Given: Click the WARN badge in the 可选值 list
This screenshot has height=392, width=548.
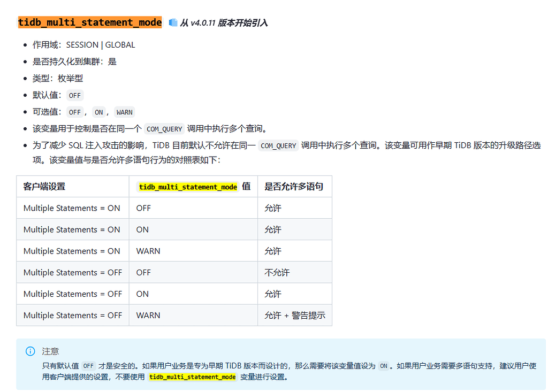Looking at the screenshot, I should (124, 112).
